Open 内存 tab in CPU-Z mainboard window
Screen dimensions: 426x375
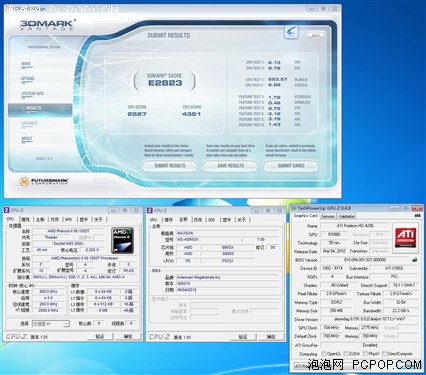coord(198,219)
